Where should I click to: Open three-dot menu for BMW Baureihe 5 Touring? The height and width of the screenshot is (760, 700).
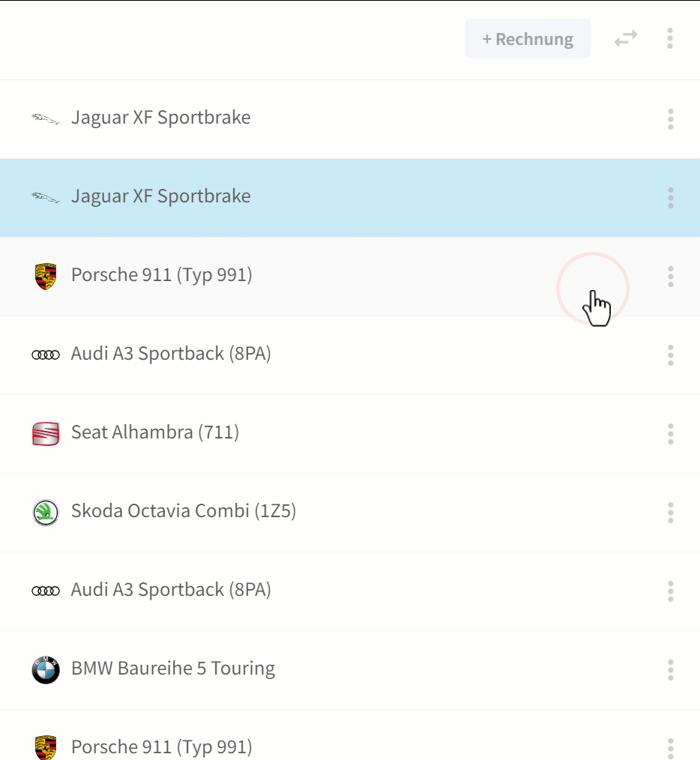point(671,670)
